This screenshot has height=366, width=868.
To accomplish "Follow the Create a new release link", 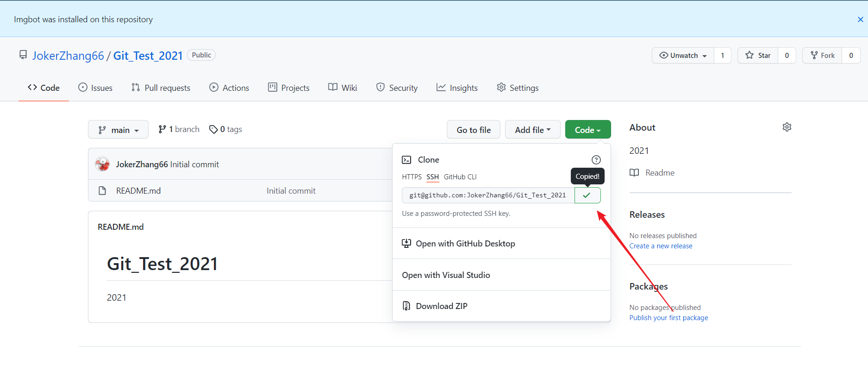I will click(x=661, y=246).
